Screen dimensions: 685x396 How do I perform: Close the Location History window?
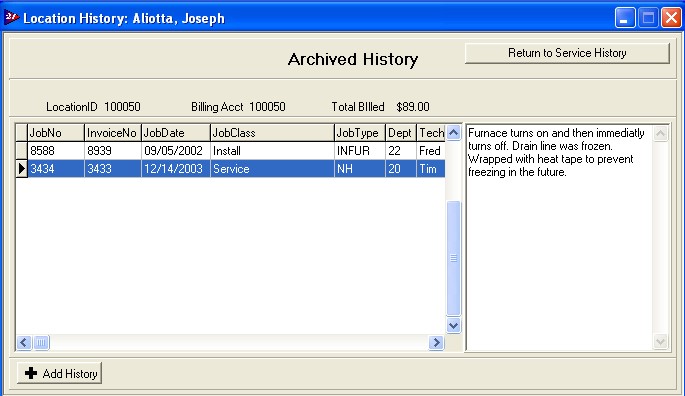(x=671, y=18)
